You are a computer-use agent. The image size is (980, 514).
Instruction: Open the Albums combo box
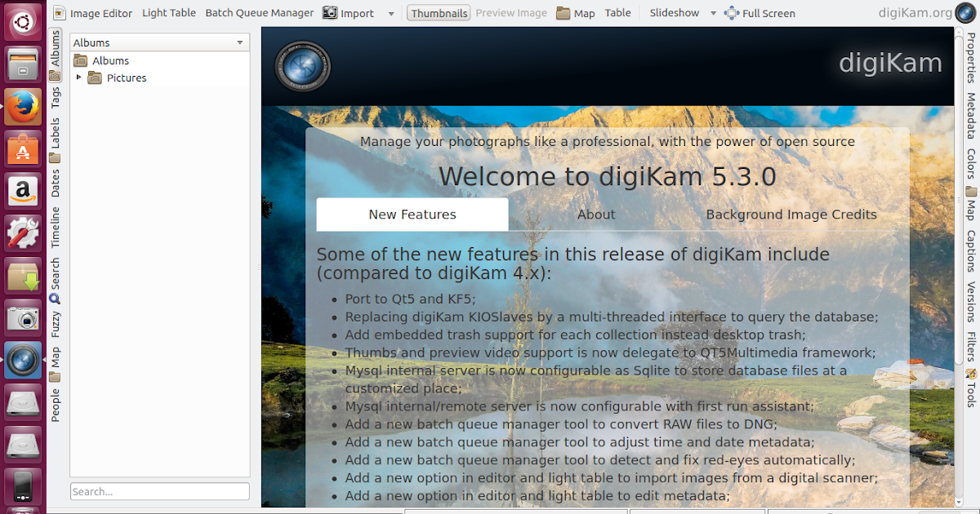tap(159, 42)
